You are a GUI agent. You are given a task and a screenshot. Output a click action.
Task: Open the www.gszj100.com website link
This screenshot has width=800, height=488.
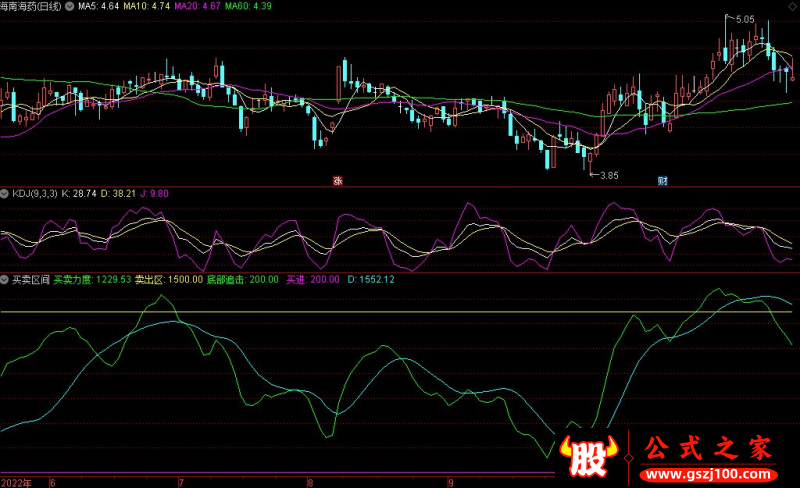(x=710, y=472)
